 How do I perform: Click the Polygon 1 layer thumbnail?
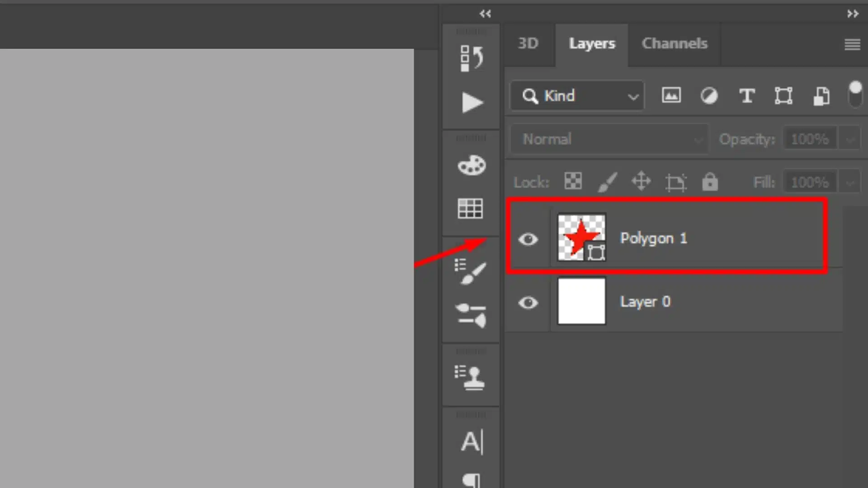coord(582,237)
